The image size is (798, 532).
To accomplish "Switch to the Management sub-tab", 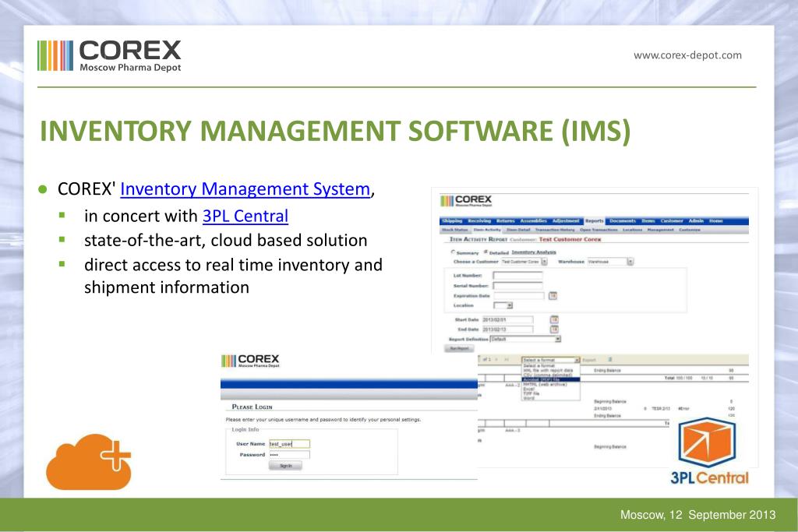I will point(661,230).
